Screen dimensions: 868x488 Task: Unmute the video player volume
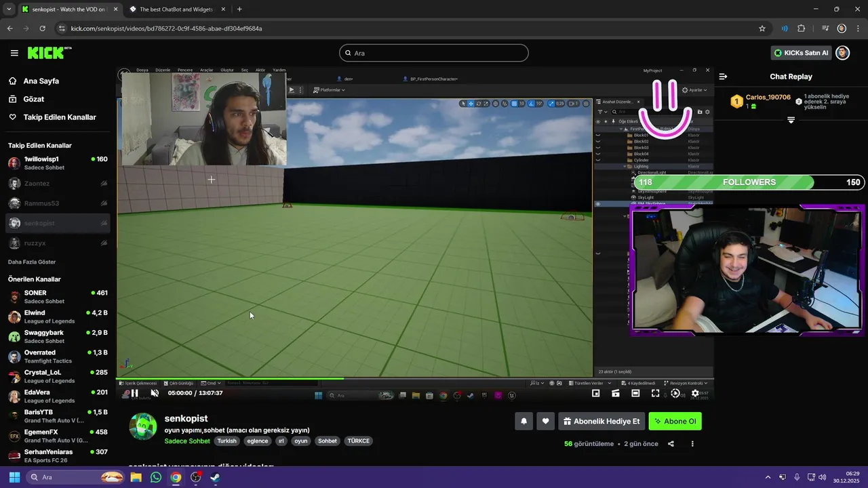click(155, 393)
